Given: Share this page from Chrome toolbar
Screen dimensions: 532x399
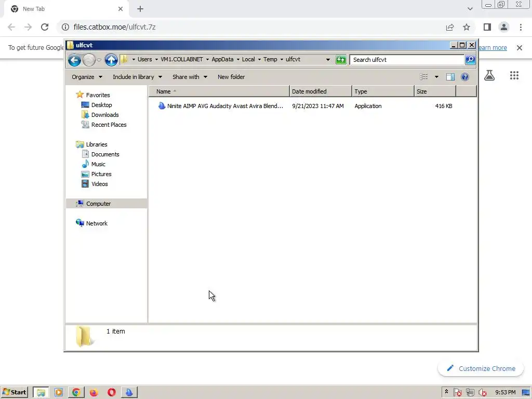Looking at the screenshot, I should tap(450, 27).
